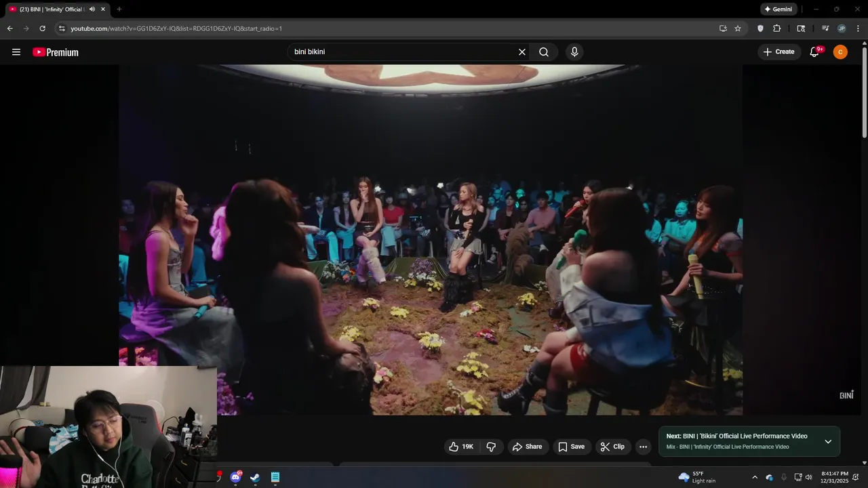Image resolution: width=868 pixels, height=488 pixels.
Task: Open the volume speaker tray icon
Action: click(808, 477)
